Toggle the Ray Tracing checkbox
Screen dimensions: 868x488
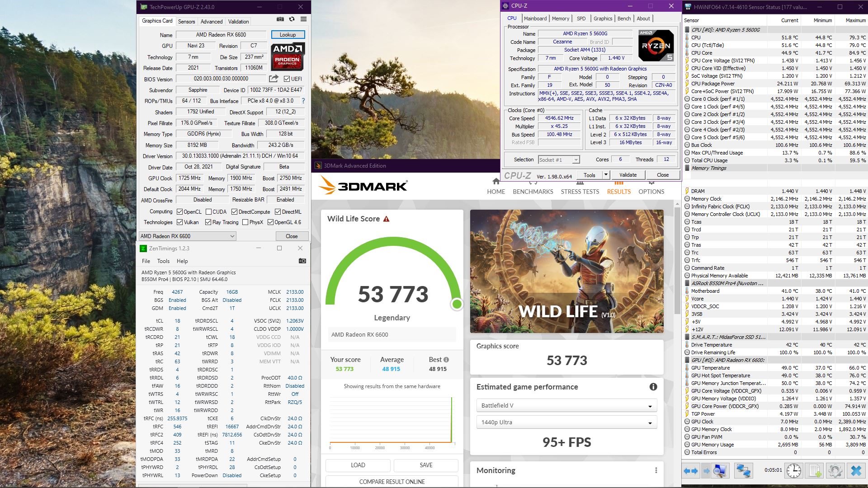pos(208,222)
